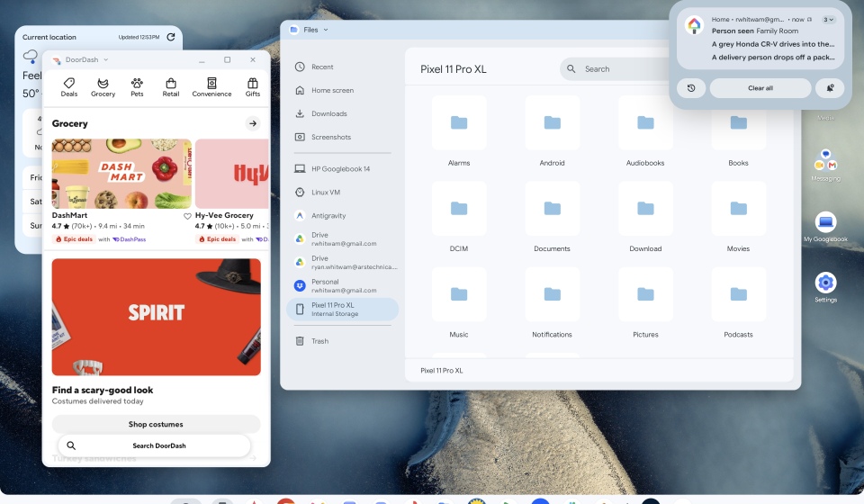864x504 pixels.
Task: Open the Spirit costumes banner
Action: 156,318
